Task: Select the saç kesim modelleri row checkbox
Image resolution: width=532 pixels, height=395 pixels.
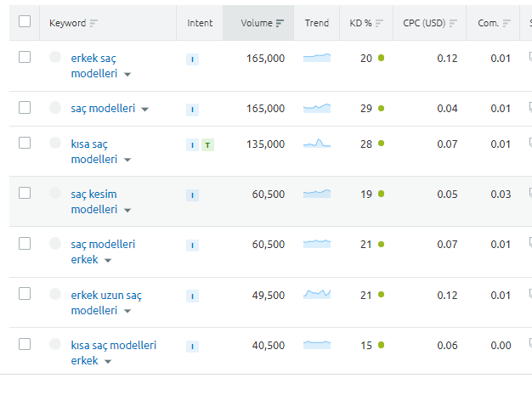Action: pos(25,193)
